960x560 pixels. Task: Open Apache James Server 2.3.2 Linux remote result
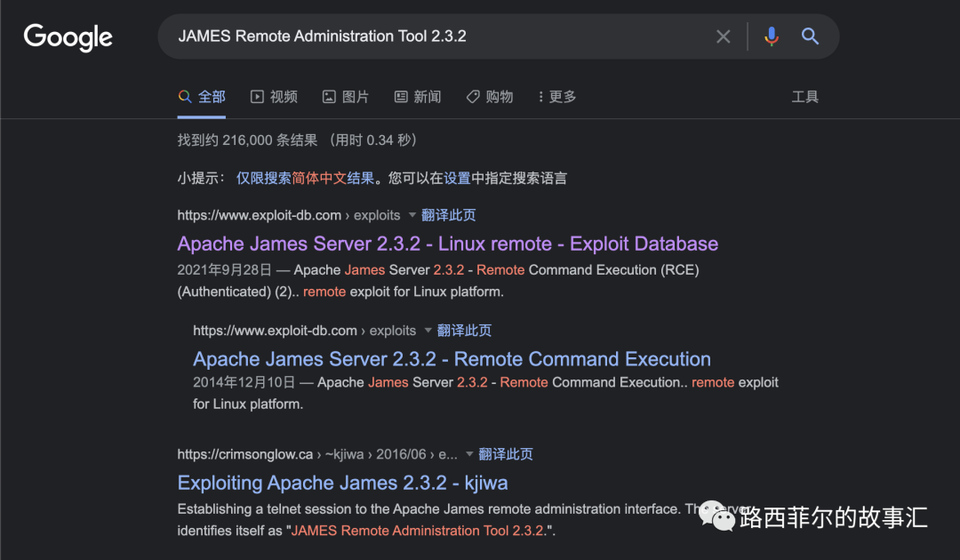tap(447, 244)
